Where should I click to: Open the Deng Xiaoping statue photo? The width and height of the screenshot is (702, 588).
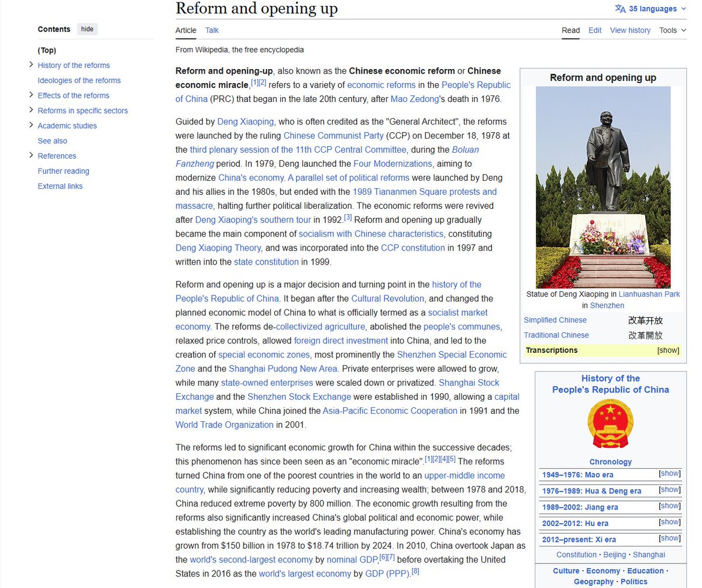[603, 187]
